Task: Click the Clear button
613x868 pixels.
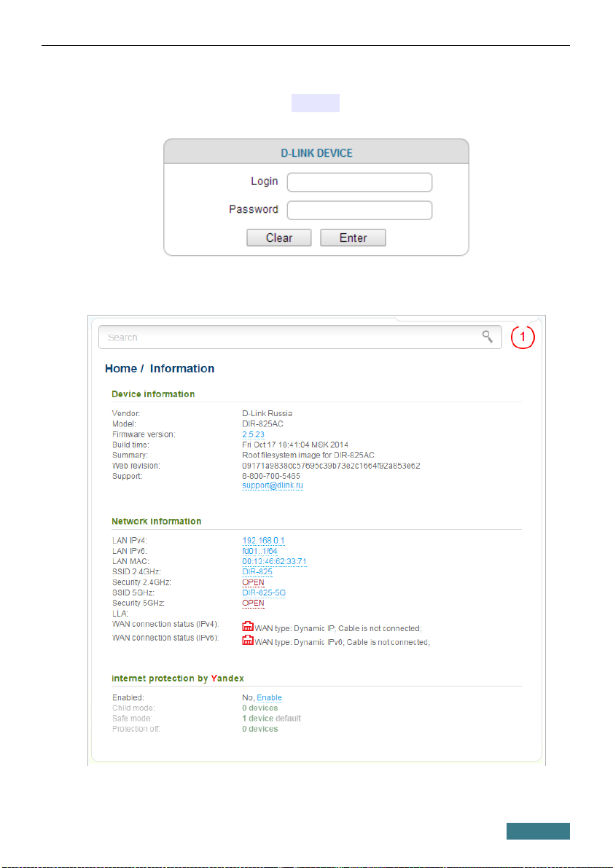Action: pos(279,238)
